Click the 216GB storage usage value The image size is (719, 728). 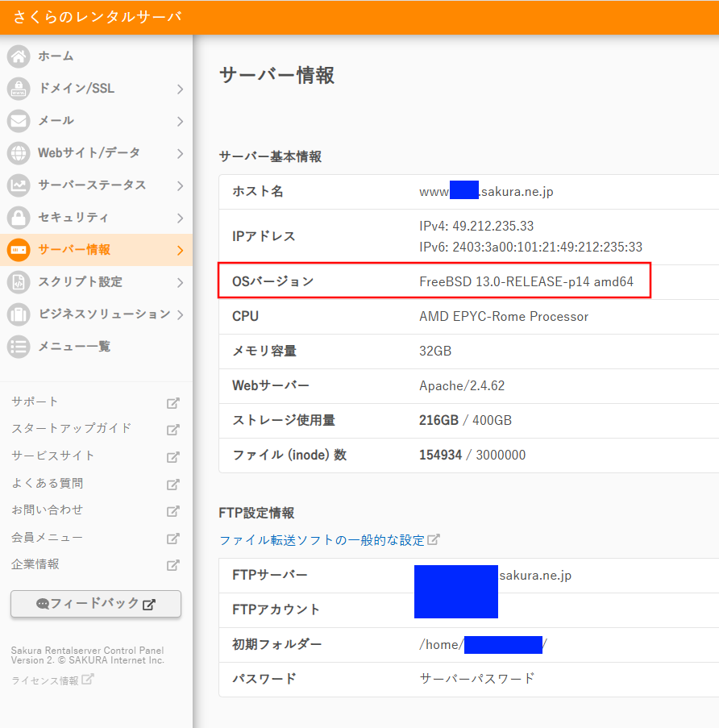tap(438, 420)
